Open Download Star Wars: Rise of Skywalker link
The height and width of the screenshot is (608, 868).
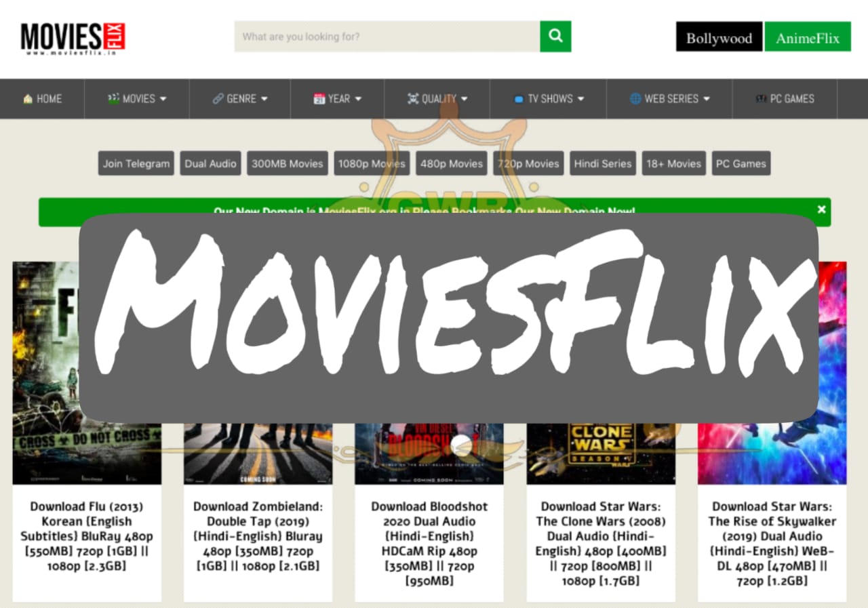pos(772,544)
